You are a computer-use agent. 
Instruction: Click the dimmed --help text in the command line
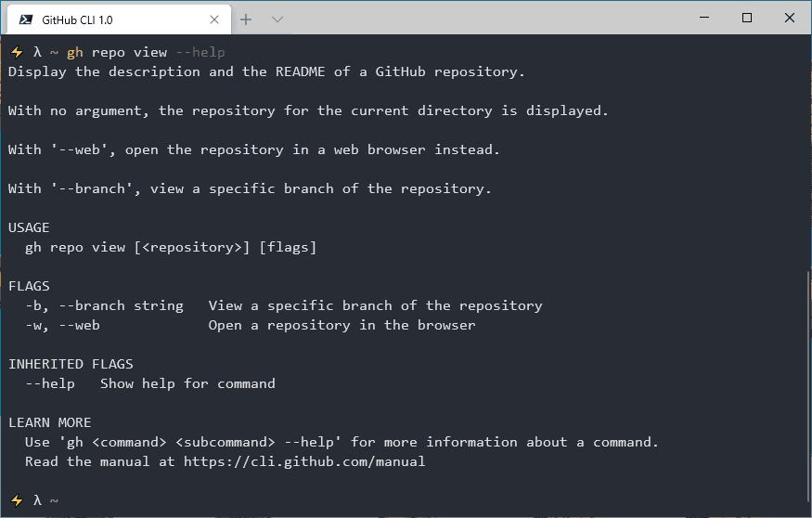pyautogui.click(x=200, y=52)
